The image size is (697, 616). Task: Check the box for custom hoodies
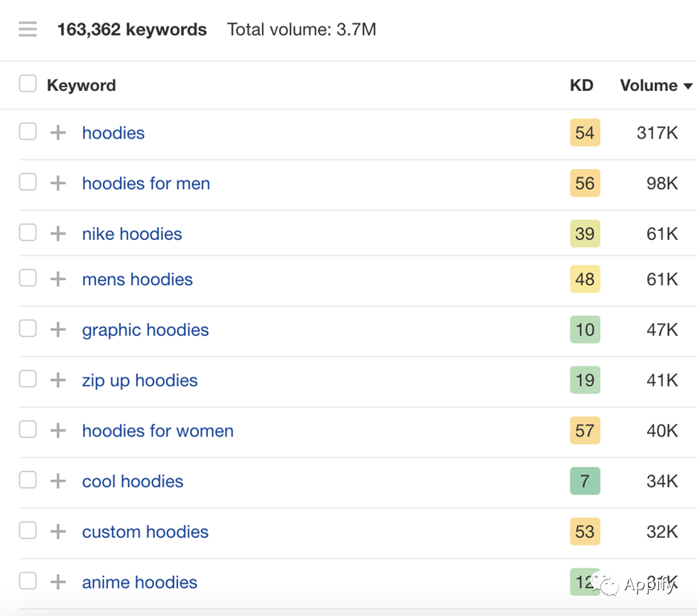[27, 531]
